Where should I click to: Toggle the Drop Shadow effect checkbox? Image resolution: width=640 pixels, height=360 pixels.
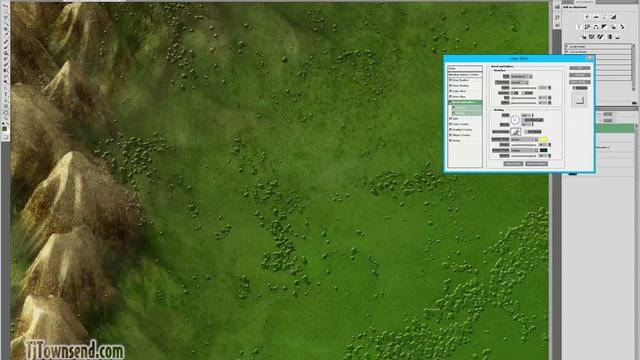[450, 80]
